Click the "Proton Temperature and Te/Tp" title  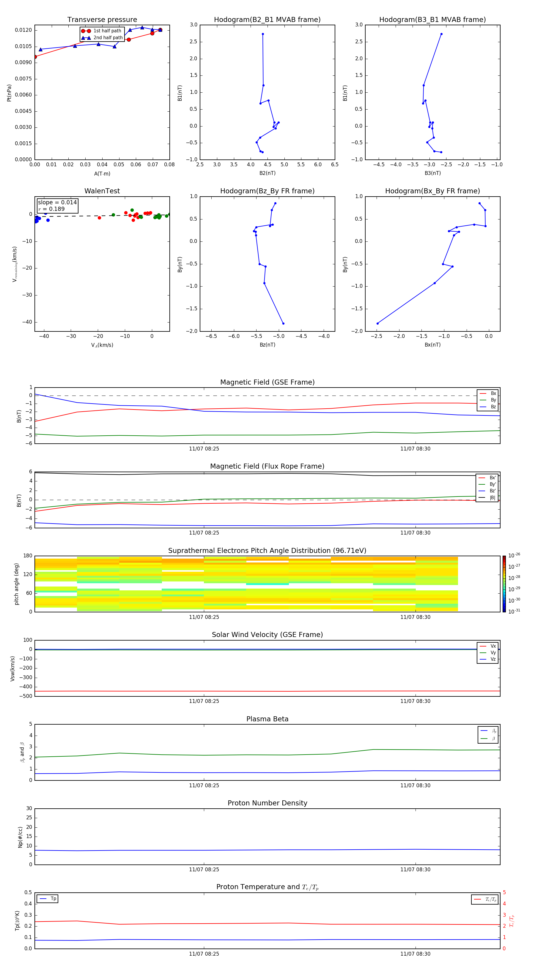click(267, 887)
